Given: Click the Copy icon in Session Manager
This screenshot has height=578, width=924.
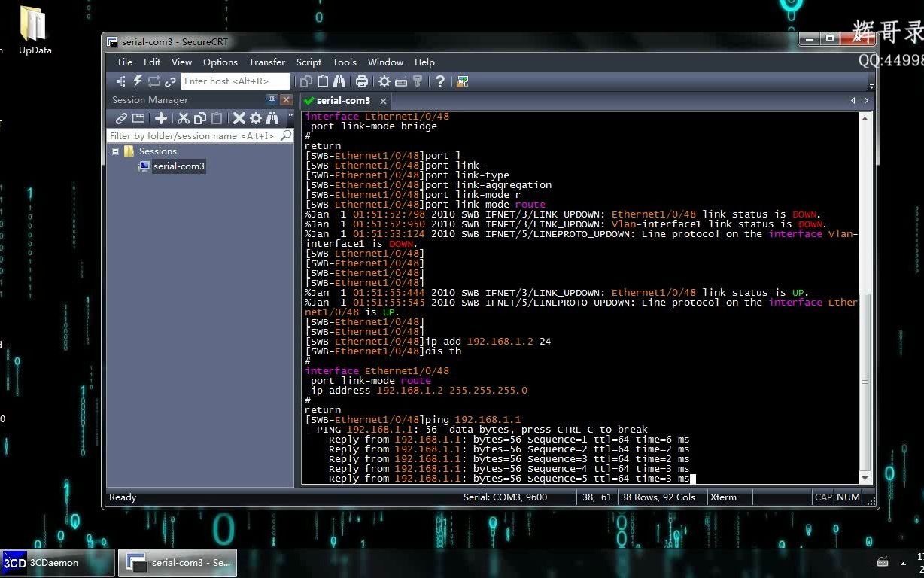Looking at the screenshot, I should pos(200,118).
